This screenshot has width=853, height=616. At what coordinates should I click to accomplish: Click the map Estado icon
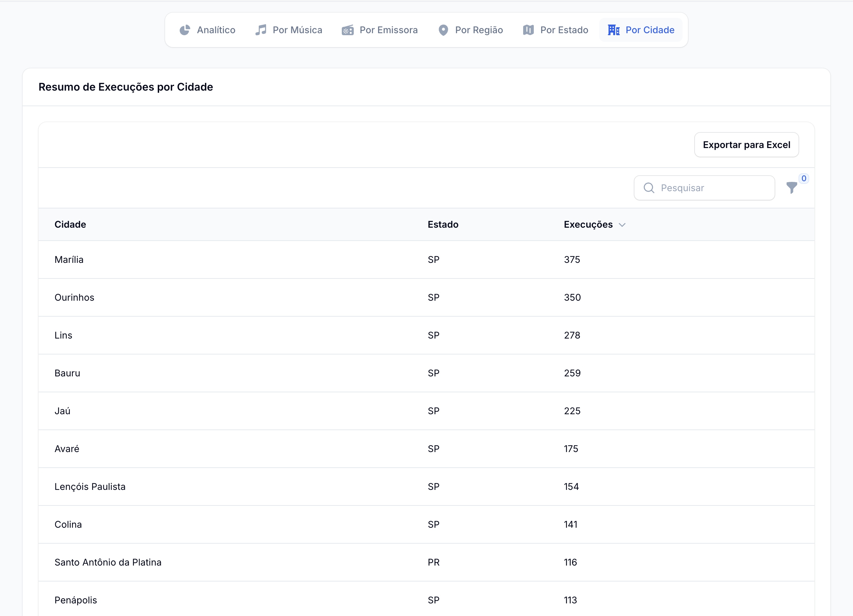[528, 30]
